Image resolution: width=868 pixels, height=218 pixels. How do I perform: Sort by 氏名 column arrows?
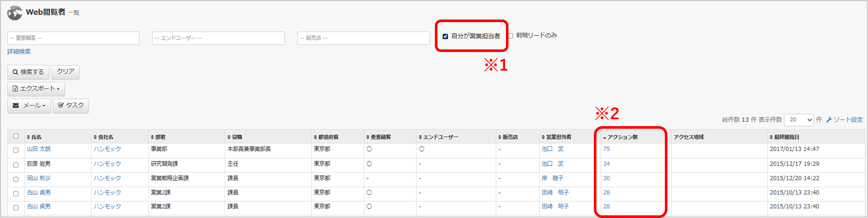pos(29,137)
